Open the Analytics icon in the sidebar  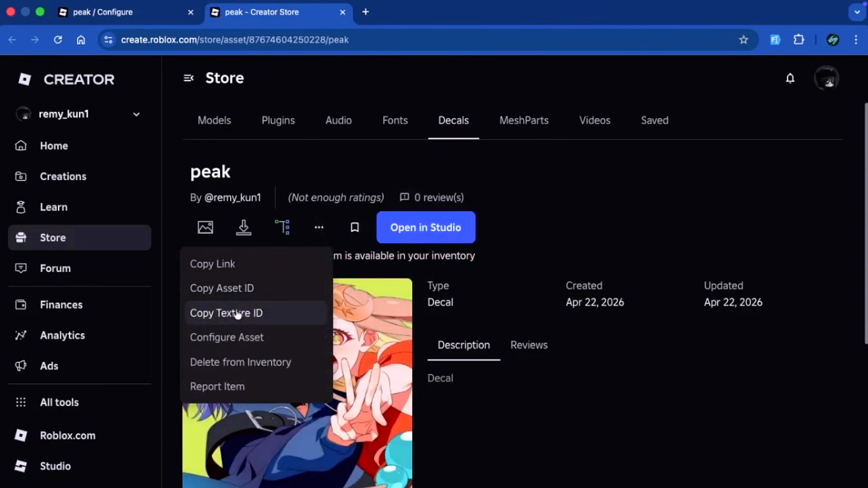coord(21,335)
